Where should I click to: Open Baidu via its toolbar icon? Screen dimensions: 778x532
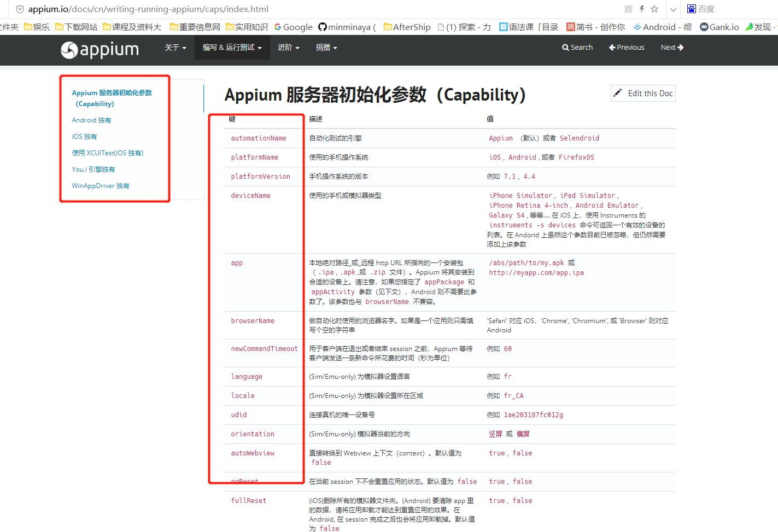click(x=691, y=9)
